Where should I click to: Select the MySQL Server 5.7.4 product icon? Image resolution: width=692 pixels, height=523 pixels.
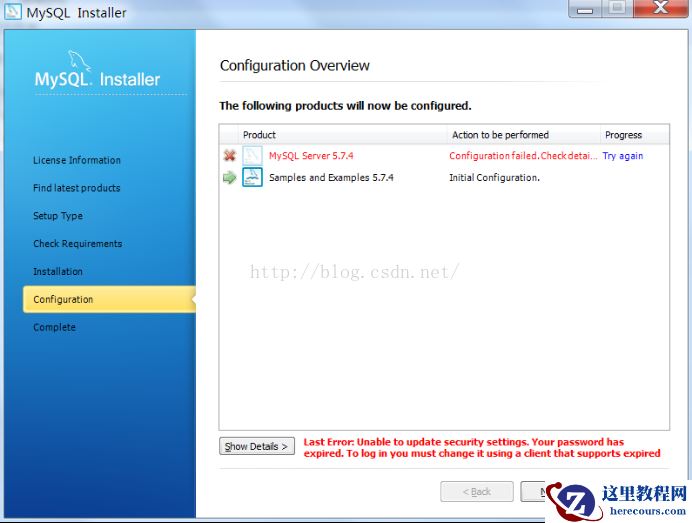(x=252, y=155)
